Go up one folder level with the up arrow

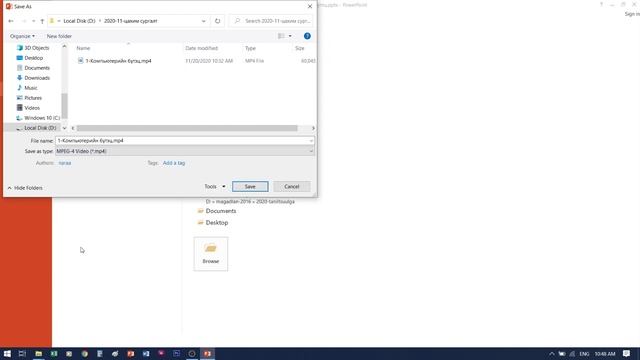pos(42,21)
